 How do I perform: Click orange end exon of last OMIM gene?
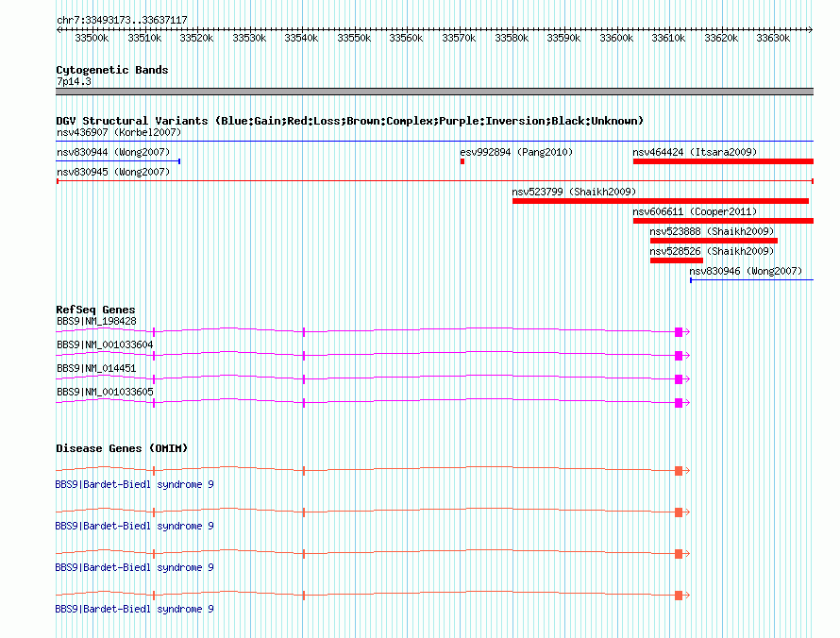pos(679,596)
